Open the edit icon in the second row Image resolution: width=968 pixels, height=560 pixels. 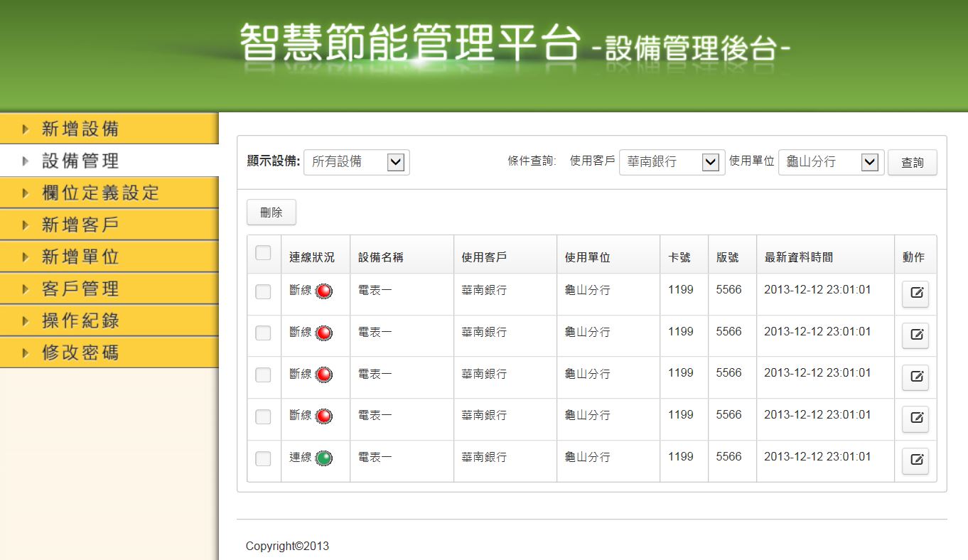click(915, 335)
